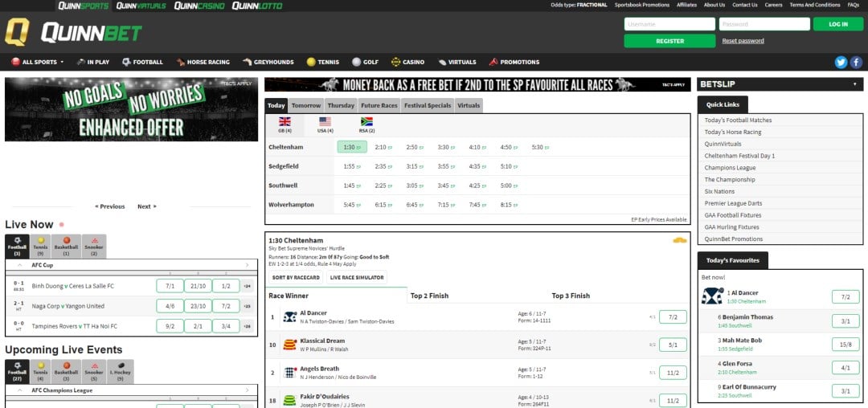
Task: Open the QuinnCasino top tab
Action: 199,6
